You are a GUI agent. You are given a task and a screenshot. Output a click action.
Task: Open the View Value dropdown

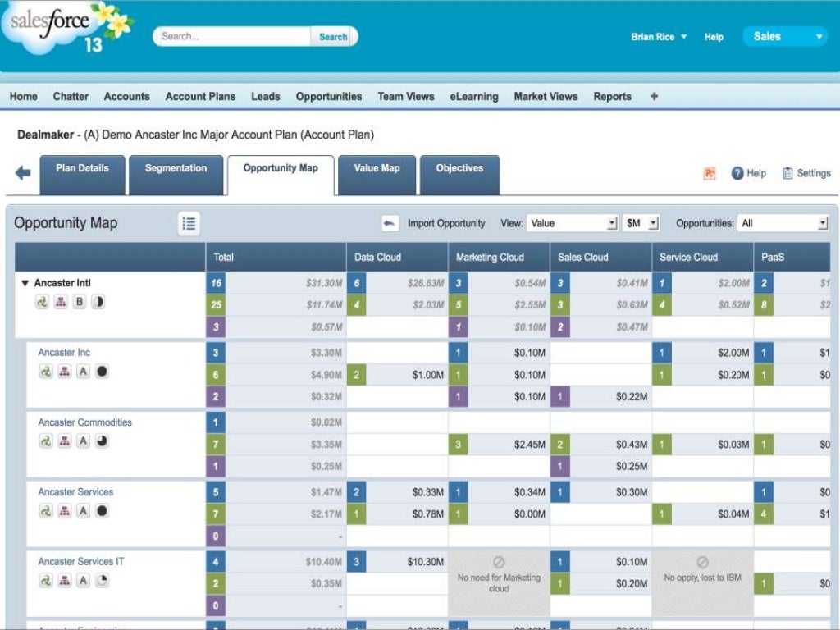572,223
